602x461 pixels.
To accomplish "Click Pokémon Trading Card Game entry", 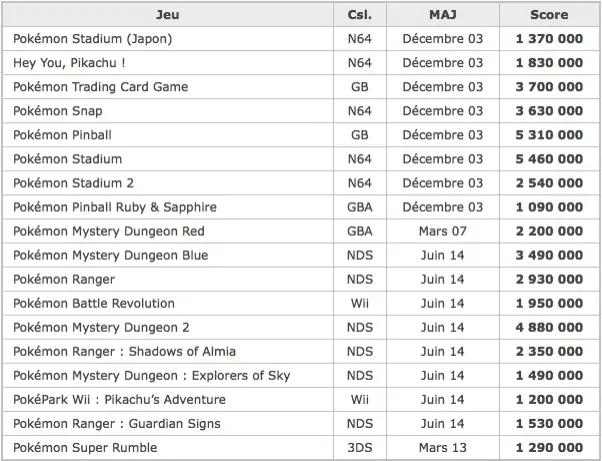I will click(x=101, y=87).
